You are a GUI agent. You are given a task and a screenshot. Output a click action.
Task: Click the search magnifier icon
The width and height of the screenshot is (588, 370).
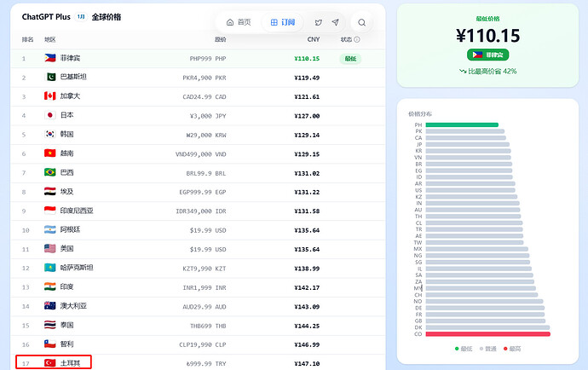(361, 22)
